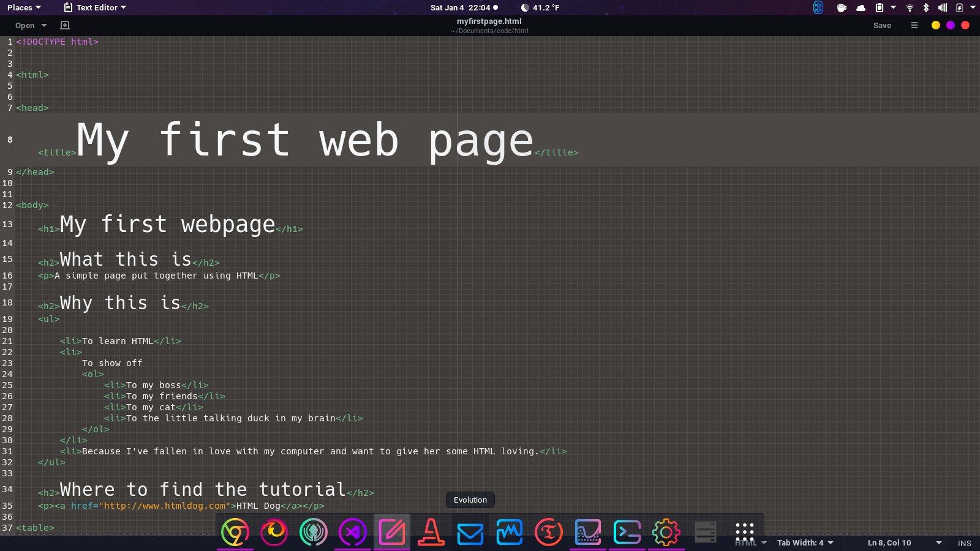Open the Evolution mail client
The image size is (980, 551).
(470, 532)
